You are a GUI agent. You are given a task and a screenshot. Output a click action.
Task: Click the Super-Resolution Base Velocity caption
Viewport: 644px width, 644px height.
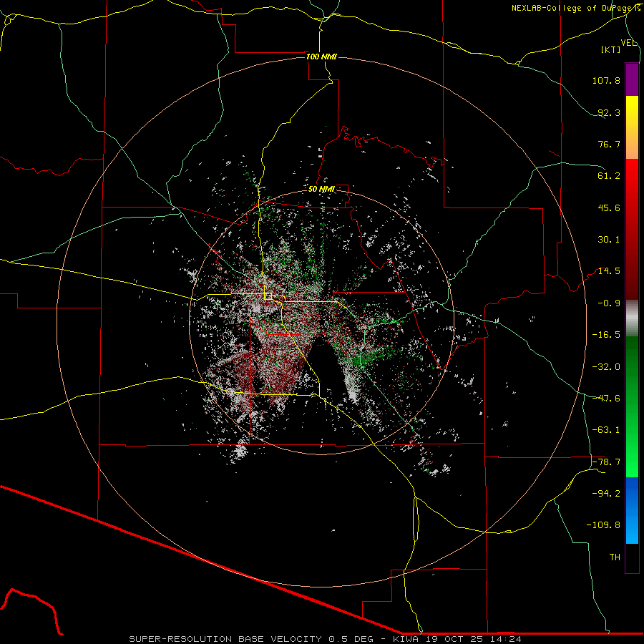[326, 639]
